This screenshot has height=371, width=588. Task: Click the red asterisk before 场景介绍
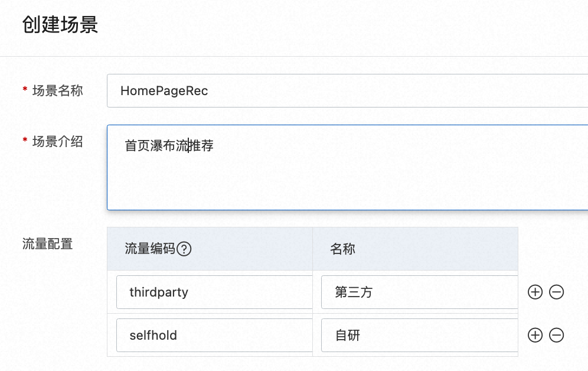(25, 141)
